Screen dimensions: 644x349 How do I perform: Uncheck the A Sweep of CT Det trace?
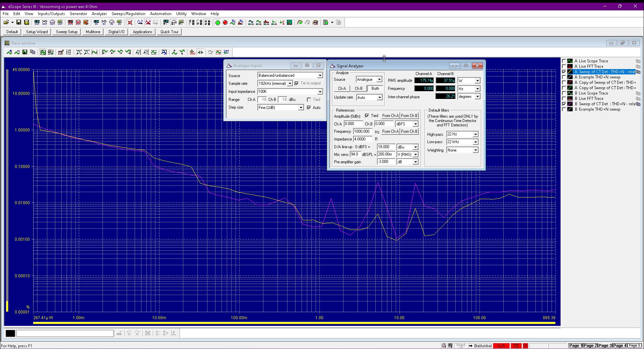[564, 72]
